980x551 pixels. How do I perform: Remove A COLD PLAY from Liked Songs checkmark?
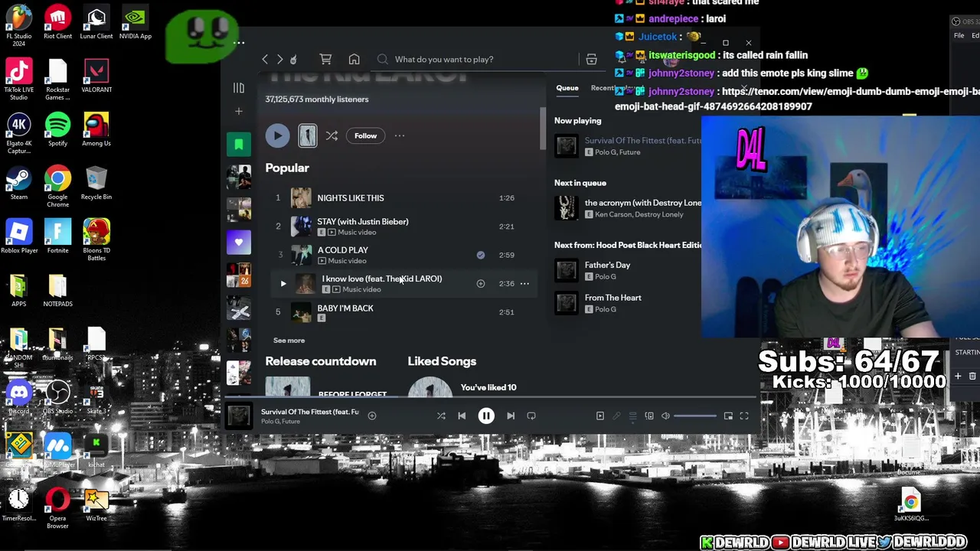click(x=481, y=255)
